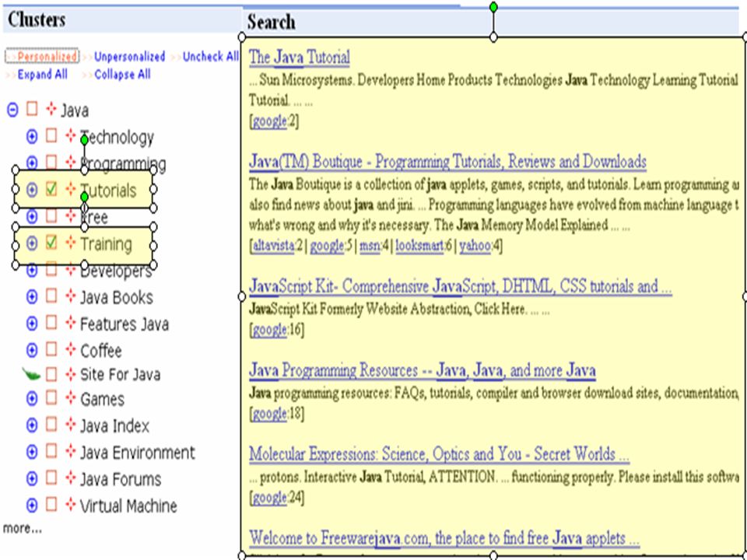This screenshot has height=560, width=747.
Task: Expand the Coffee cluster
Action: (31, 351)
